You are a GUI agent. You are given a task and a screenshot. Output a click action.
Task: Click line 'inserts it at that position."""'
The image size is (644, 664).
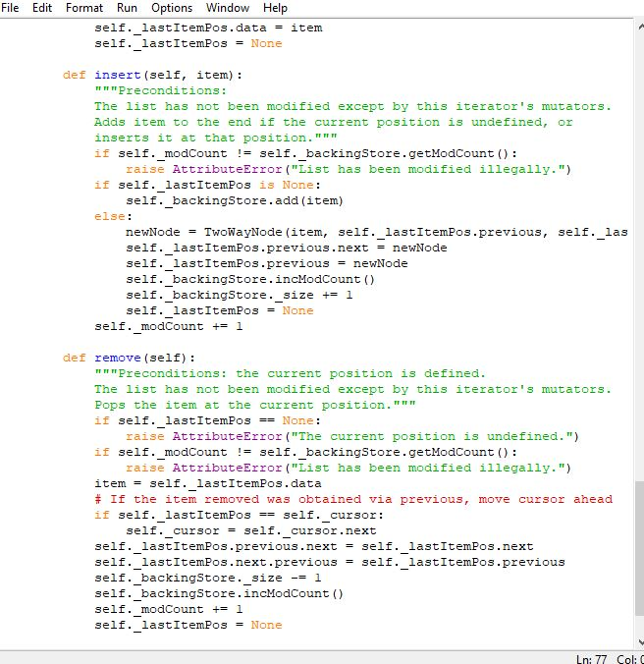(216, 138)
